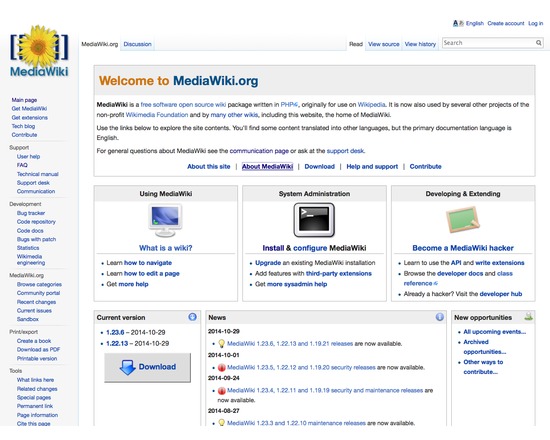Open Special pages link

pyautogui.click(x=34, y=398)
